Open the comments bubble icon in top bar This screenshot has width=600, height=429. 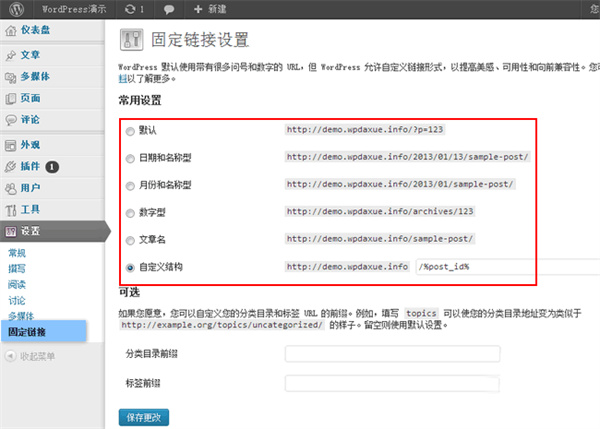(x=169, y=10)
